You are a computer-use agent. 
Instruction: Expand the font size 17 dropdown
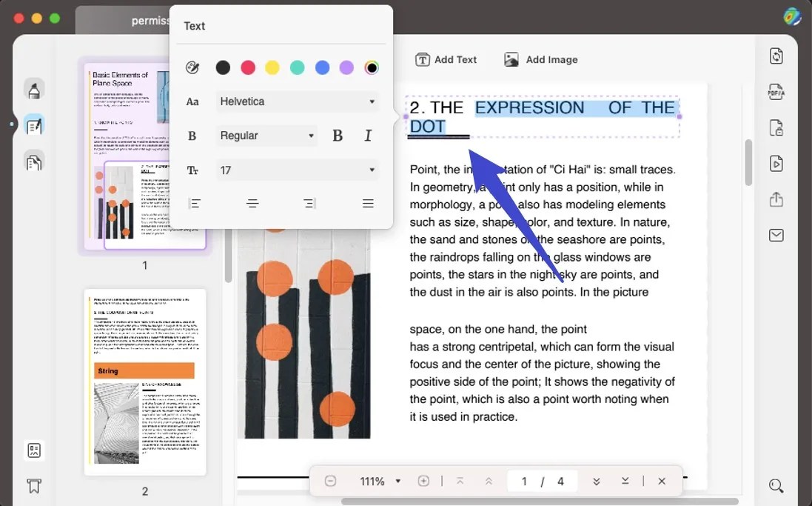click(298, 170)
